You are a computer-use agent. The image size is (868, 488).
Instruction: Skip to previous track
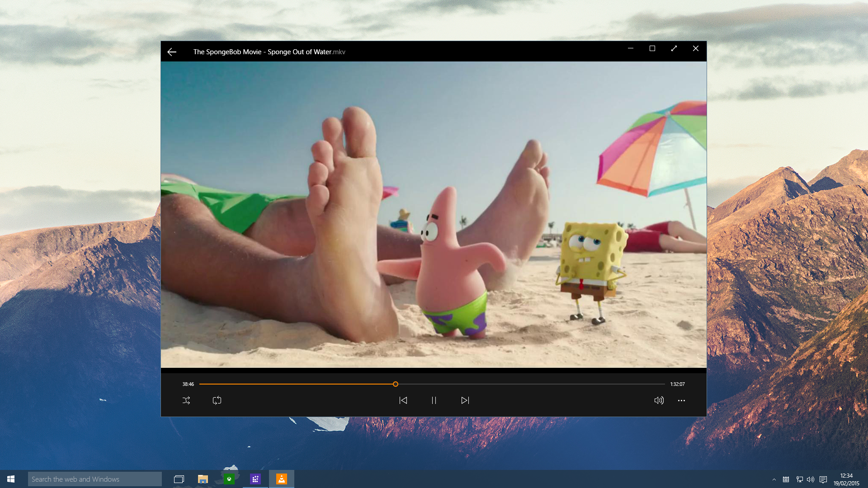[403, 400]
